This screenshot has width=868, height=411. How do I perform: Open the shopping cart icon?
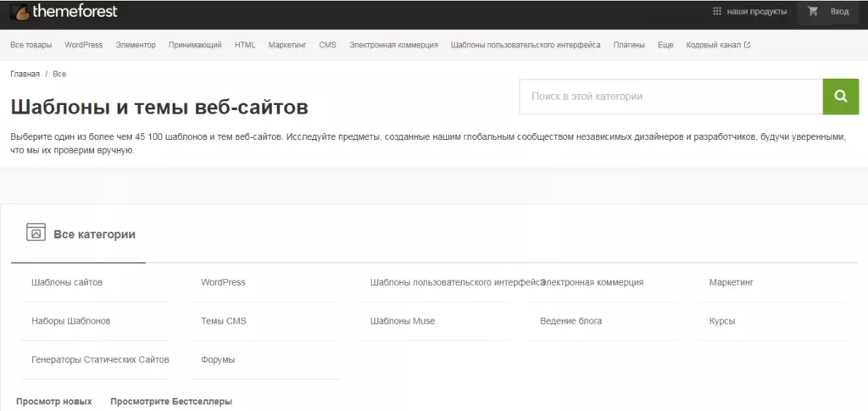point(813,12)
